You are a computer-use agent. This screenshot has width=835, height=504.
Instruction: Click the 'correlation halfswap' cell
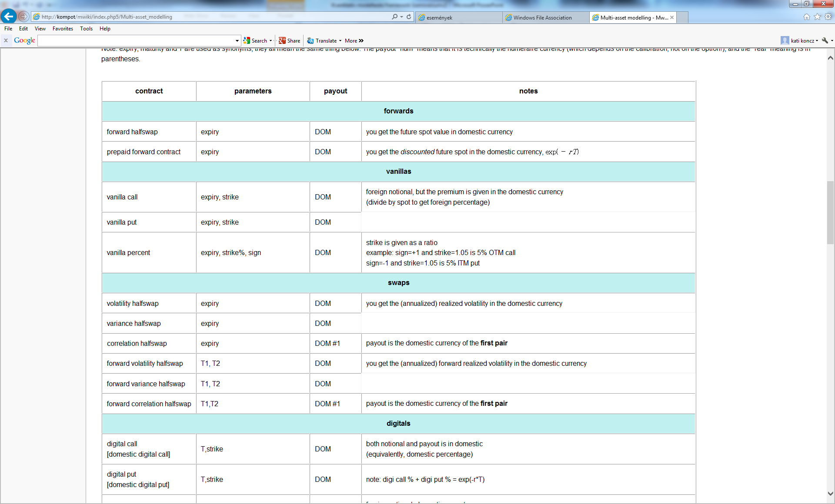[149, 343]
